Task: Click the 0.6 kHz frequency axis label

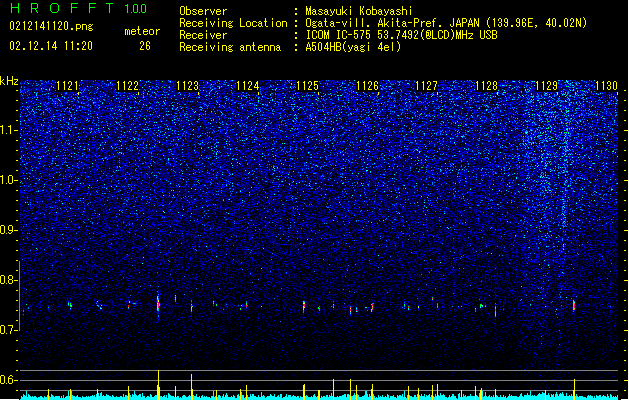Action: pyautogui.click(x=8, y=380)
